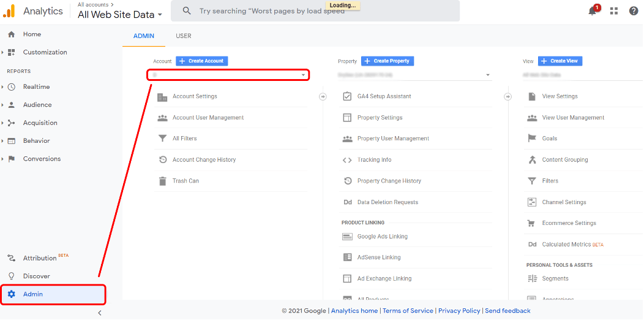The image size is (644, 320).
Task: Click the Content Grouping figure icon
Action: pyautogui.click(x=533, y=159)
